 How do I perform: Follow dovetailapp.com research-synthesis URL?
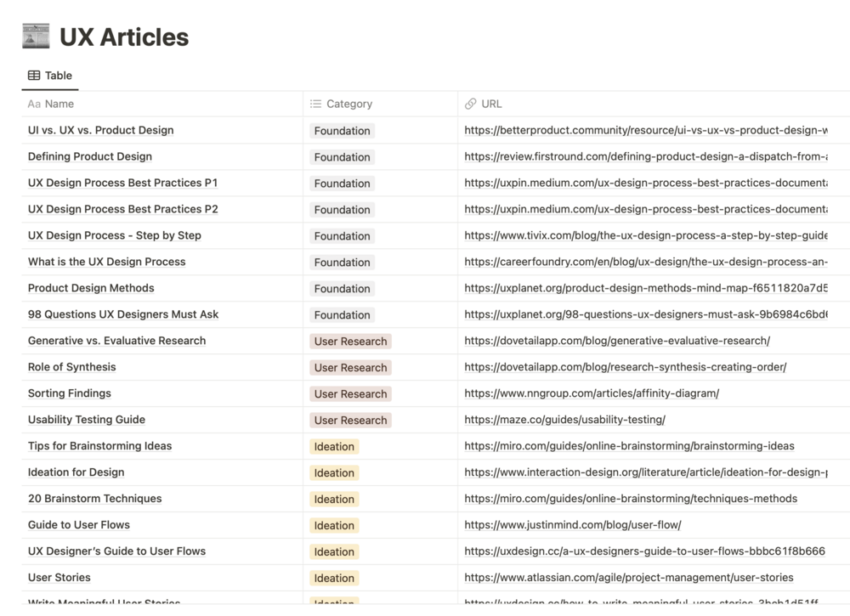625,367
